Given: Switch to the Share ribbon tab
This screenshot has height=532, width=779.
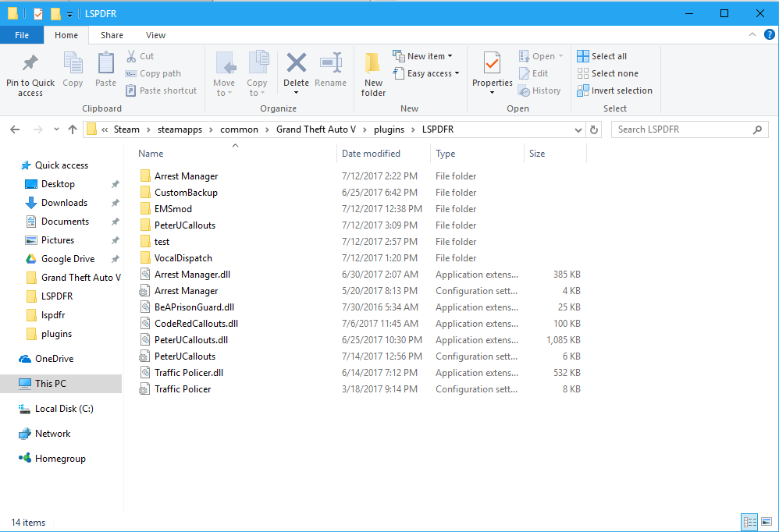Looking at the screenshot, I should point(112,35).
